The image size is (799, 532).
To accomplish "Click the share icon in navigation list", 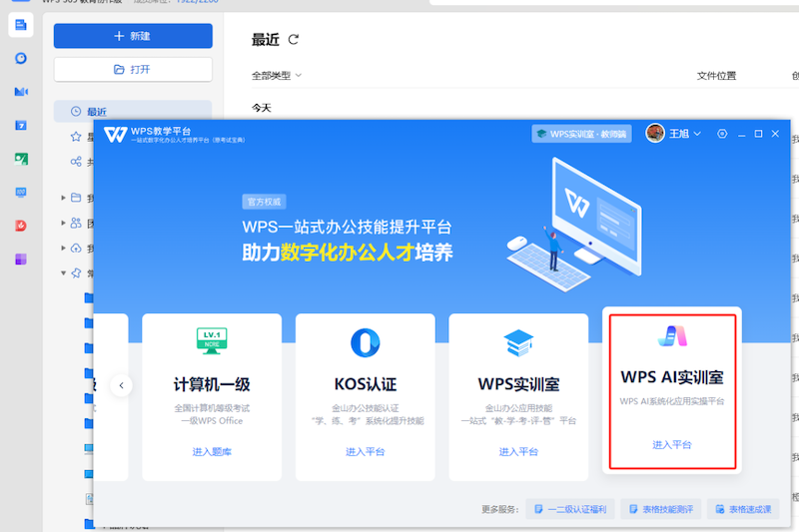I will point(76,162).
